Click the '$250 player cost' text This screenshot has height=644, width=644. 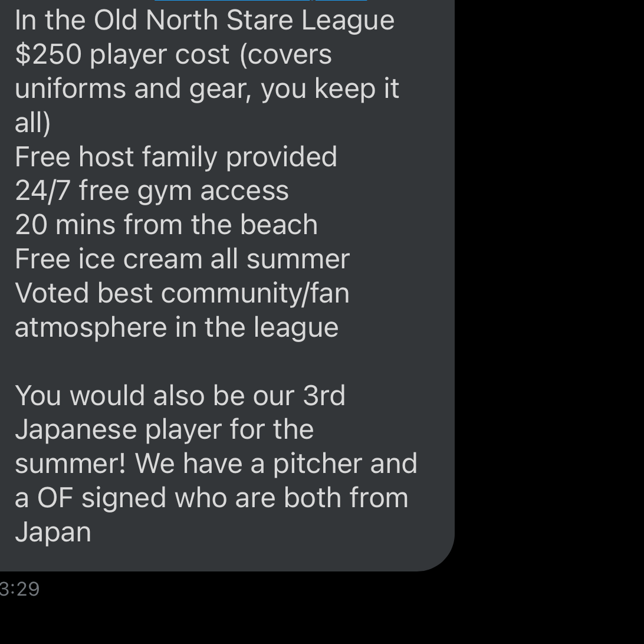(121, 55)
